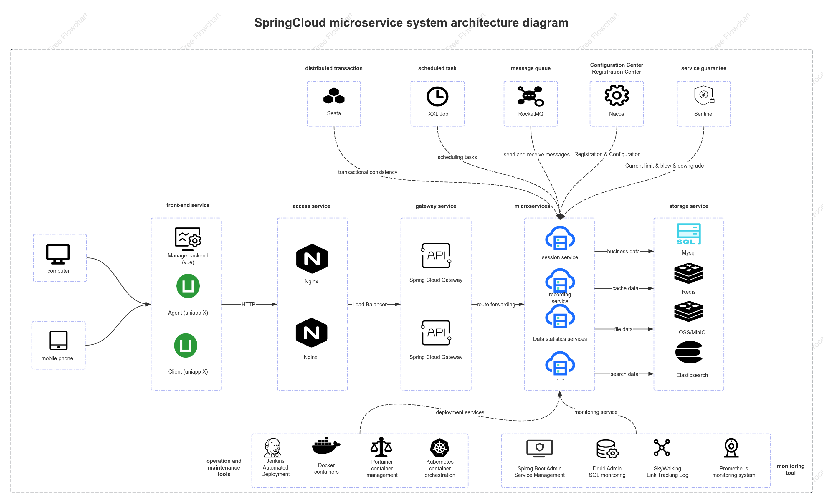Select the SkyWalking link tracking icon

(662, 447)
